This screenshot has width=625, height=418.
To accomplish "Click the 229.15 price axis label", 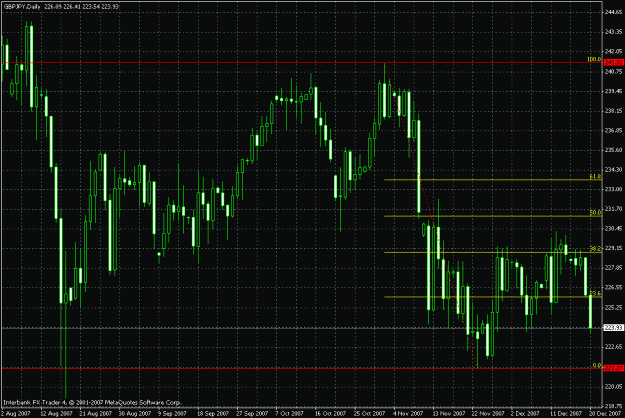I will pyautogui.click(x=613, y=248).
